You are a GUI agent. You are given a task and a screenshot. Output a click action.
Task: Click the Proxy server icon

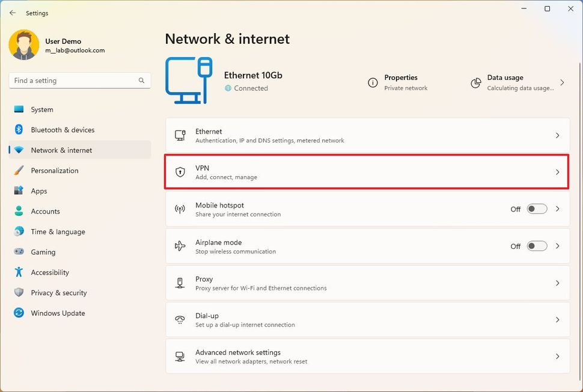coord(180,283)
